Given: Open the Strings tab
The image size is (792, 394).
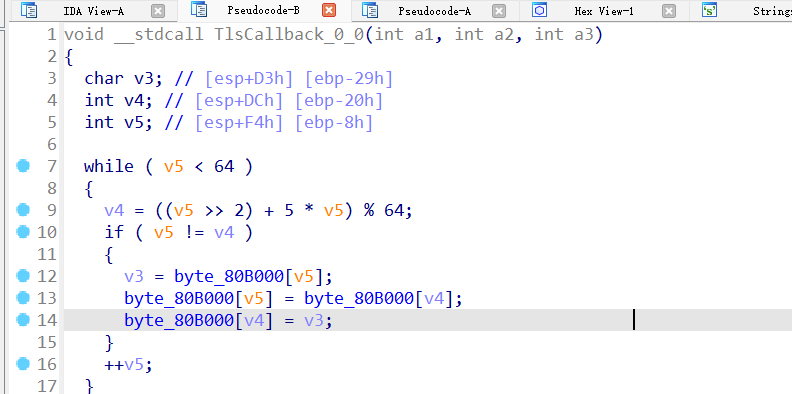Looking at the screenshot, I should tap(772, 11).
